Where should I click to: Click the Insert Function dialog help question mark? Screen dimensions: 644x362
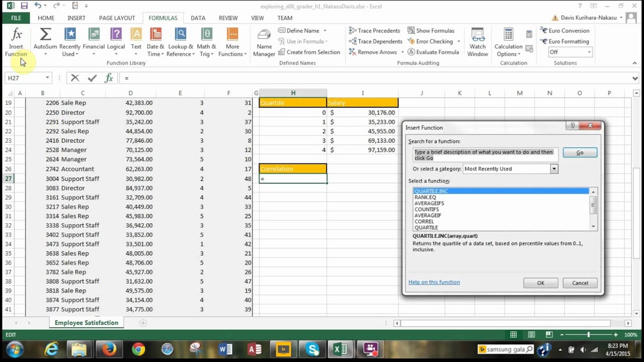572,126
